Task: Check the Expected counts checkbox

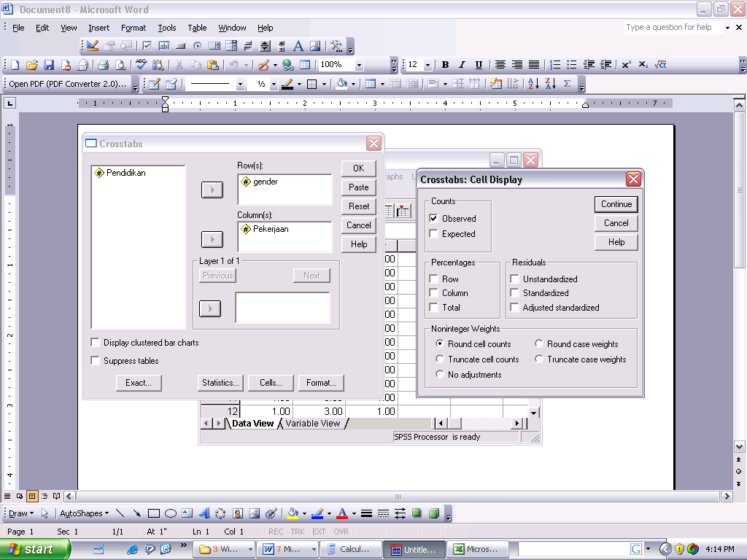Action: tap(433, 234)
